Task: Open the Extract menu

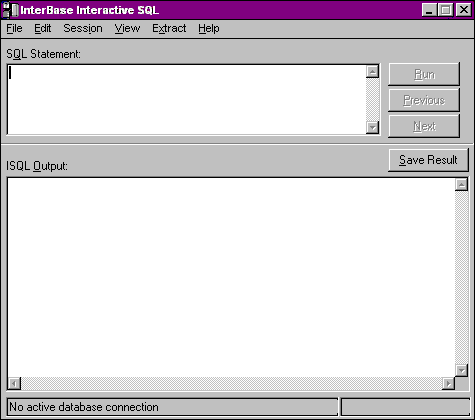Action: coord(169,28)
